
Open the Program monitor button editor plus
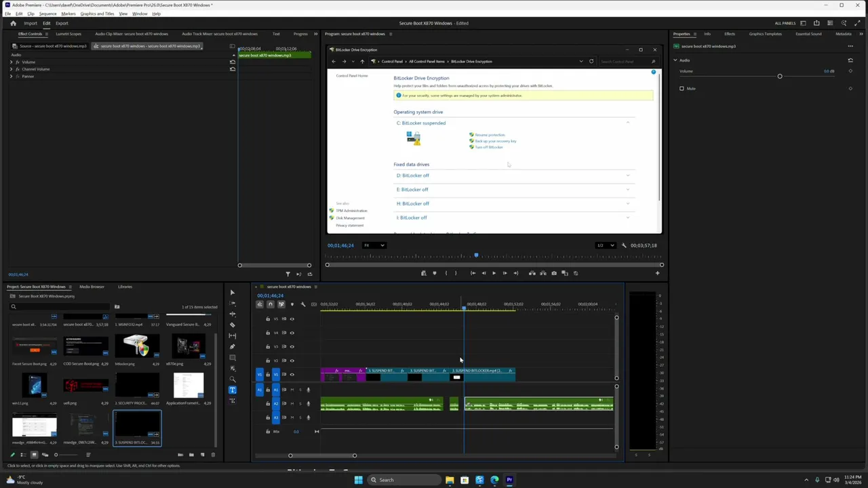pos(657,273)
